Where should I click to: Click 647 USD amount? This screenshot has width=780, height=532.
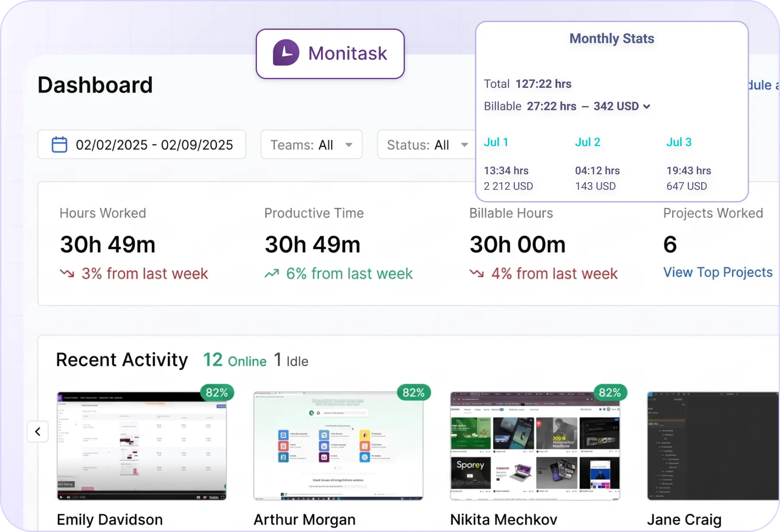coord(687,186)
